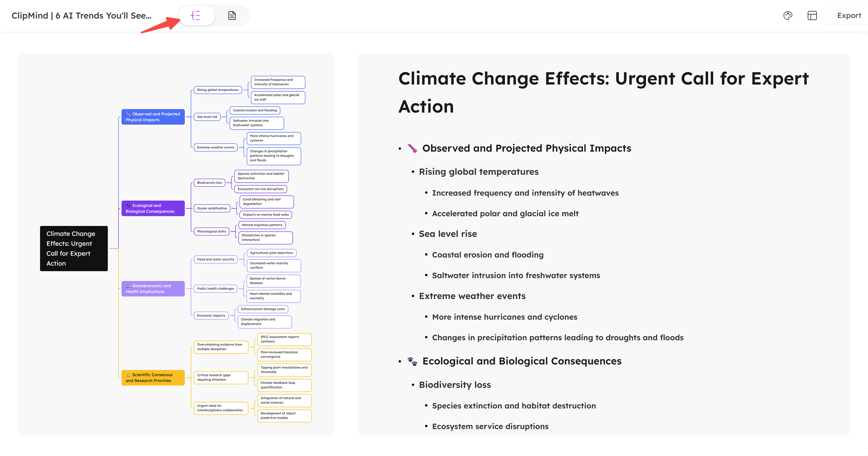Click the Rising global temperatures mind map node
The image size is (868, 456).
[x=218, y=90]
